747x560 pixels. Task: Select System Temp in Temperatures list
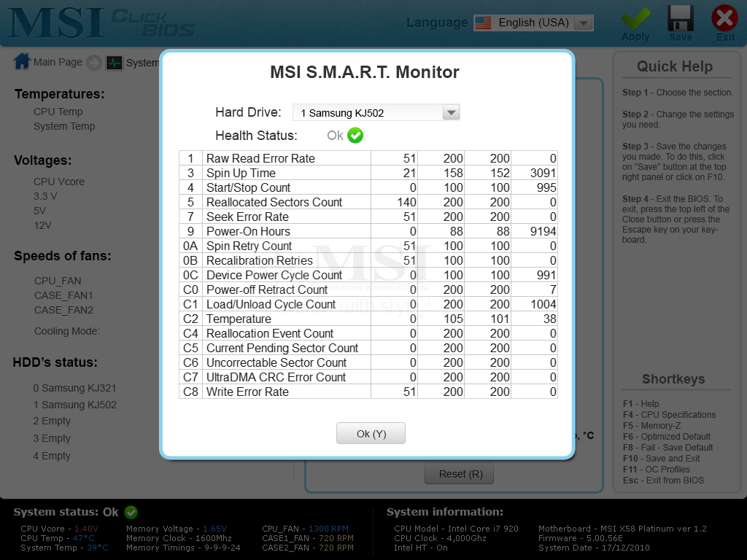tap(64, 126)
